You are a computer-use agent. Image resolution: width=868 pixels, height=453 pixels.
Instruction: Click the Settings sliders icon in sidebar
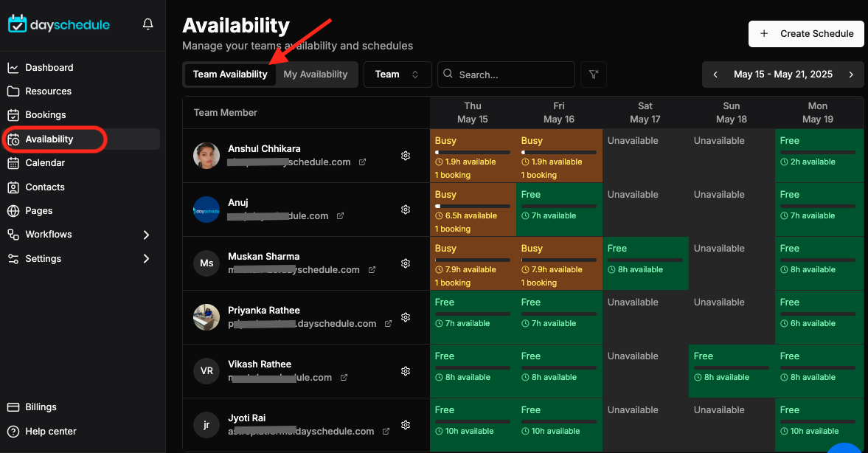(13, 259)
